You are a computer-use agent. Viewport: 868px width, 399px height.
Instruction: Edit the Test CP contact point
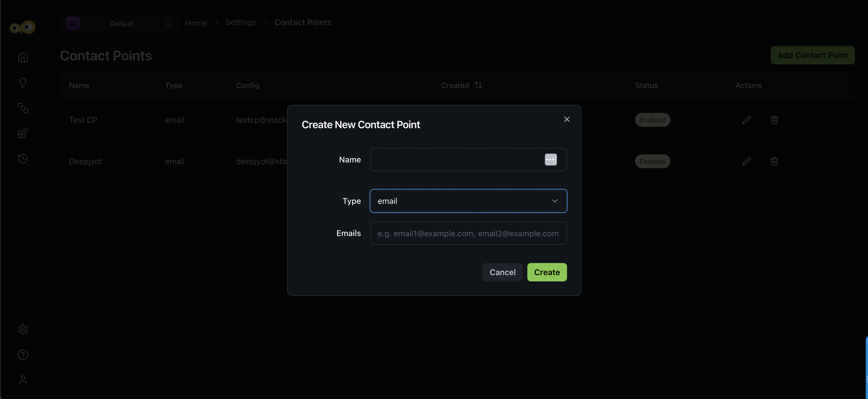[x=746, y=120]
